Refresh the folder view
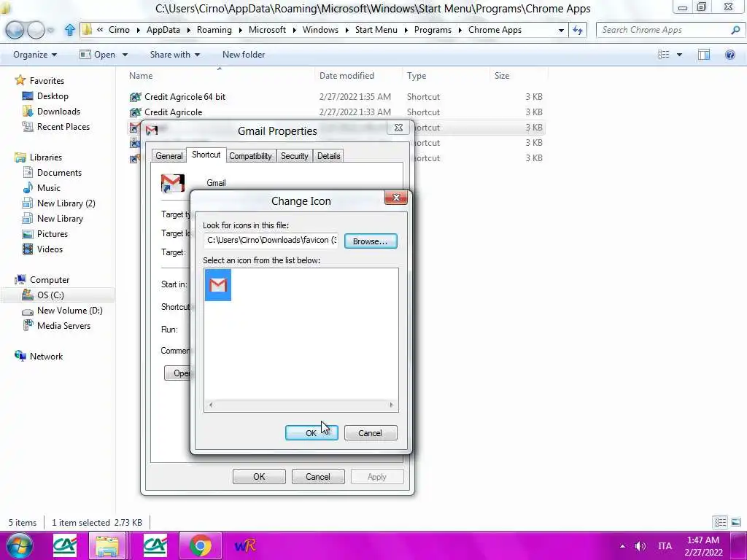Screen dimensions: 747x560 (x=578, y=30)
